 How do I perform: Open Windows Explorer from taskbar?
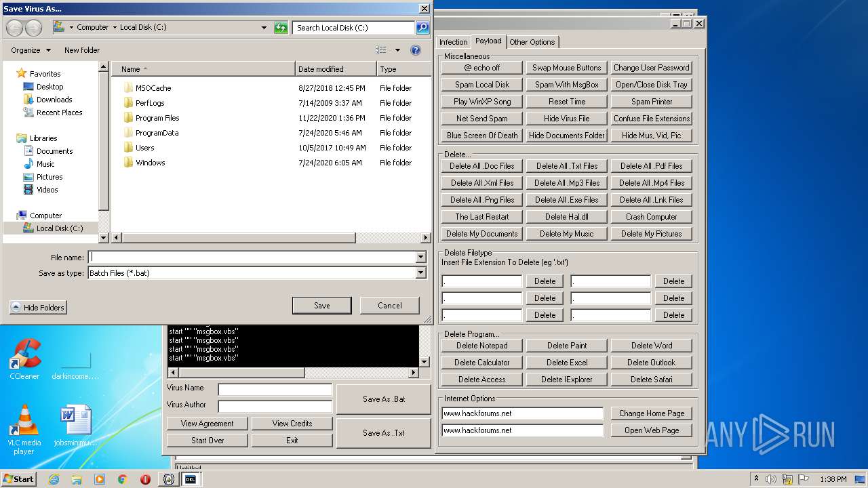[77, 479]
